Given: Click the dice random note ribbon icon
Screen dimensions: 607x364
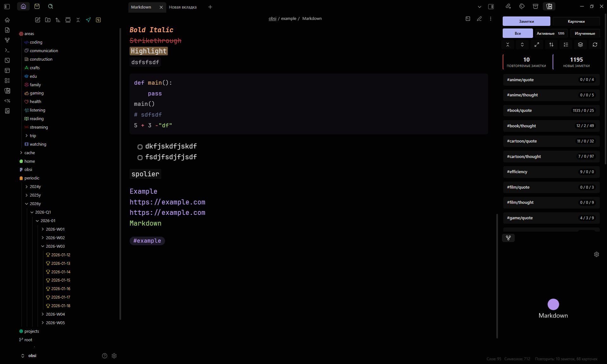Looking at the screenshot, I should coord(7,60).
